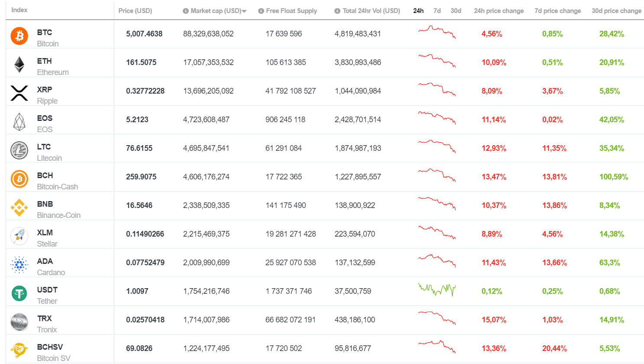Click the Ethereum diamond logo
The image size is (644, 364).
[19, 65]
